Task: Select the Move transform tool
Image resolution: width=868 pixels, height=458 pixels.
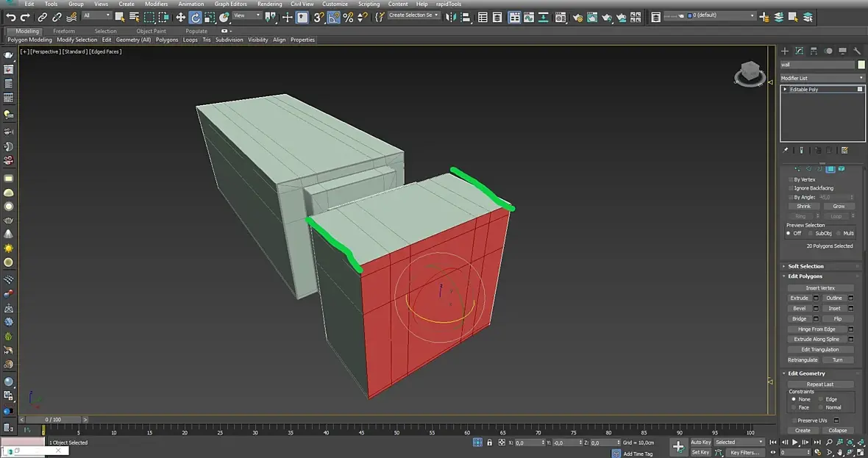Action: pos(180,17)
